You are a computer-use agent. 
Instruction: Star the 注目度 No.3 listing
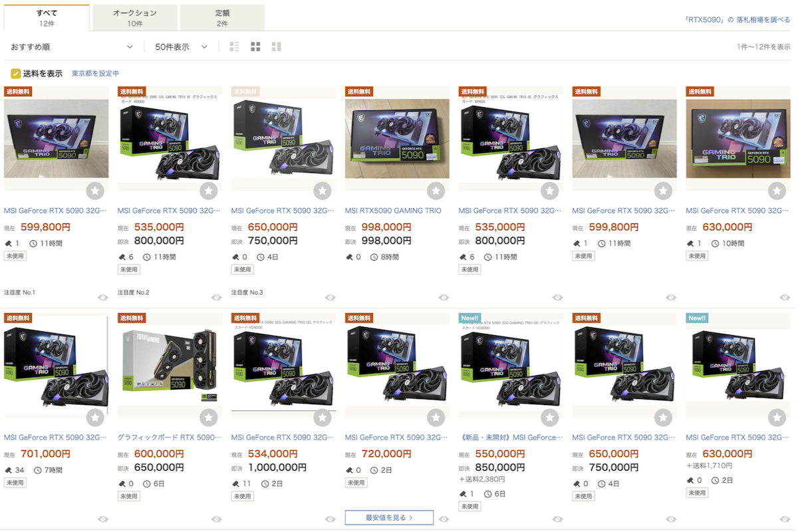(323, 191)
